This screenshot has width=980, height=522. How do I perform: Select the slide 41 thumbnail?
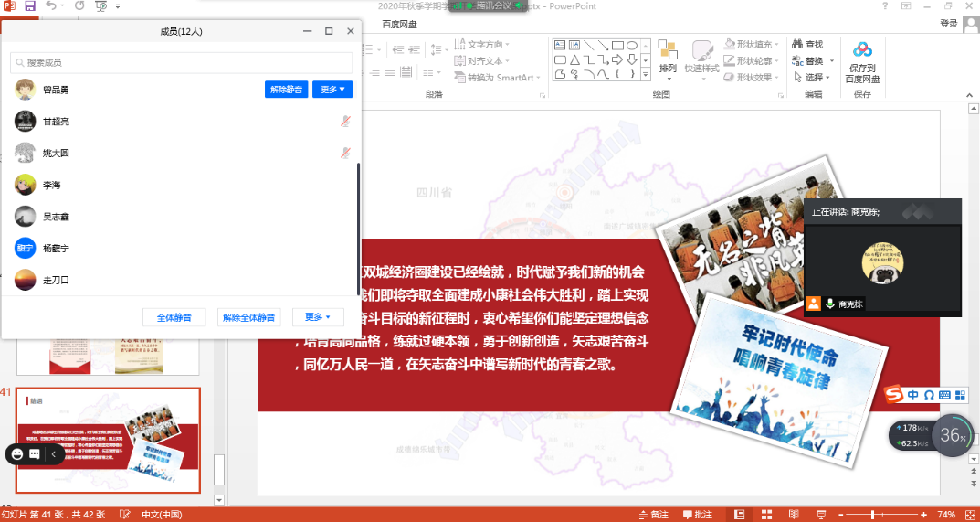[x=108, y=440]
